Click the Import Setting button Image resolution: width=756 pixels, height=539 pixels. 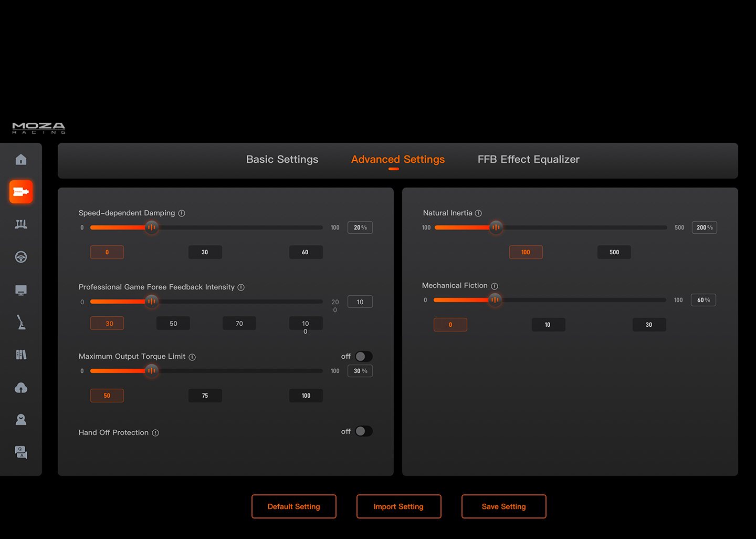[398, 506]
